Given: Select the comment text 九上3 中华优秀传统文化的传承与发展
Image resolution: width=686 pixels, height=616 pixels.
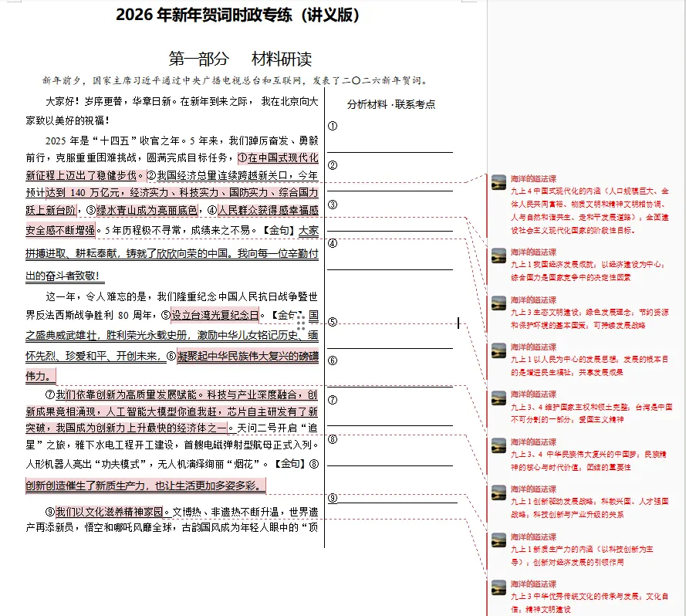Looking at the screenshot, I should point(590,603).
